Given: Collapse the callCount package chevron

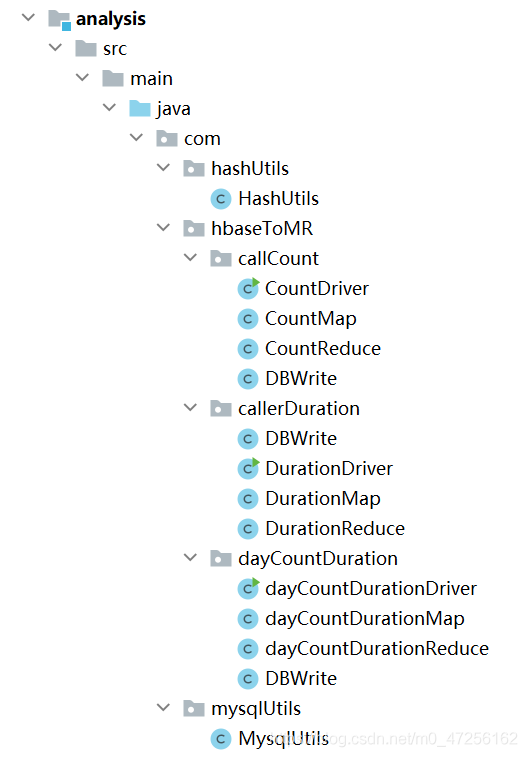Looking at the screenshot, I should [191, 257].
